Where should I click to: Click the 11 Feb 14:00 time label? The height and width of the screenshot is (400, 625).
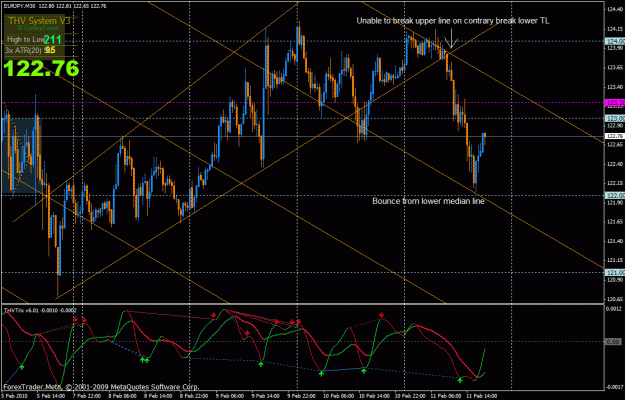(x=482, y=396)
